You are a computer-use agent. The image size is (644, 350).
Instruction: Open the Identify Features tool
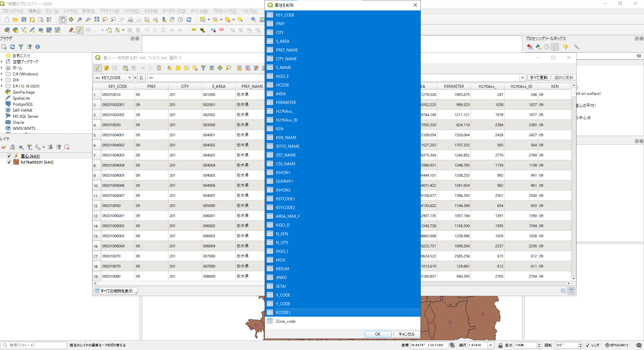[x=254, y=20]
